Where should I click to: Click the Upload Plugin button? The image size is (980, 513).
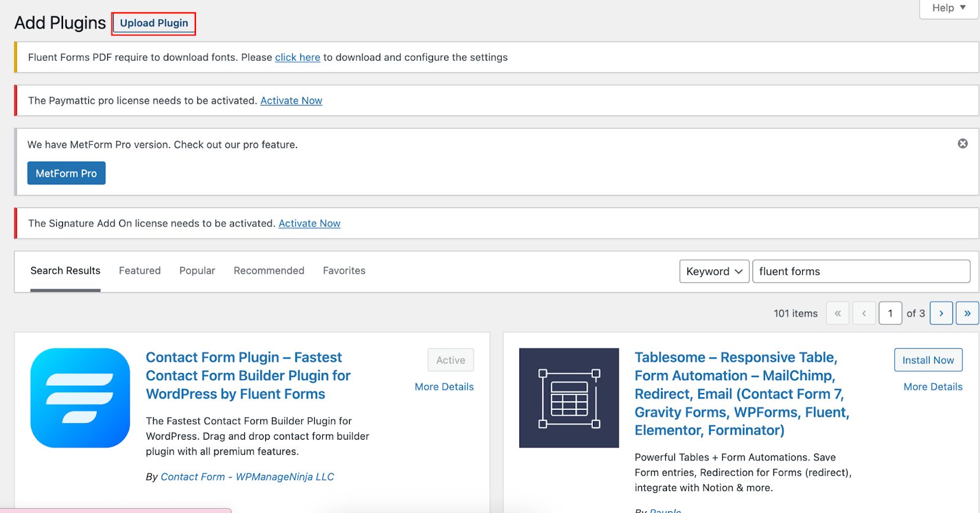[x=154, y=23]
